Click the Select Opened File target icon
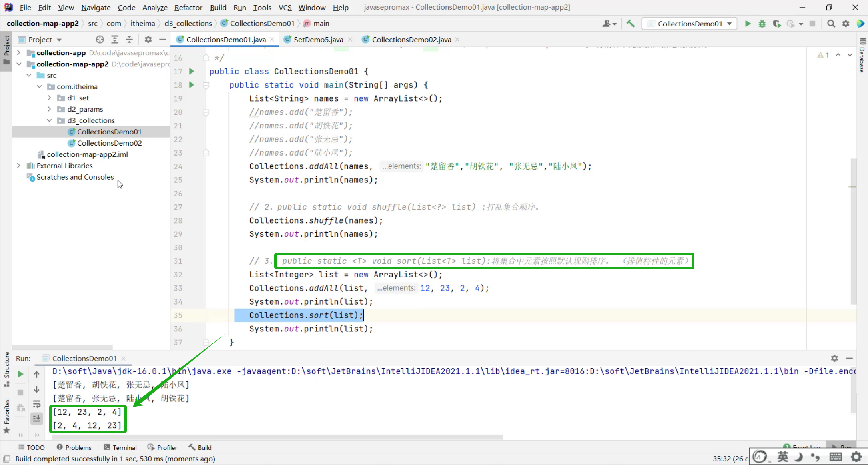This screenshot has height=465, width=868. [x=100, y=39]
